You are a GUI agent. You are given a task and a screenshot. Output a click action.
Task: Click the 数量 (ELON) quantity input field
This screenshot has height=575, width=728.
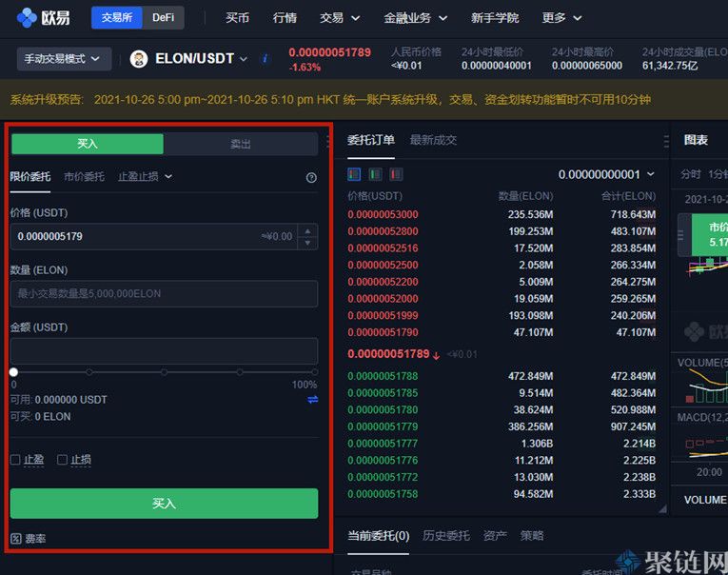coord(164,293)
